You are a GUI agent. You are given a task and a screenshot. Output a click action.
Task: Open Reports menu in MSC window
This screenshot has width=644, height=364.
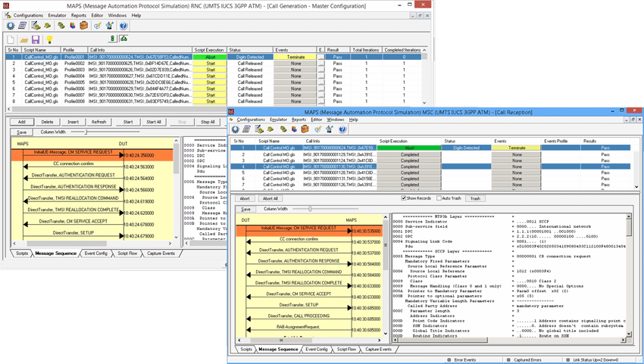coord(299,120)
